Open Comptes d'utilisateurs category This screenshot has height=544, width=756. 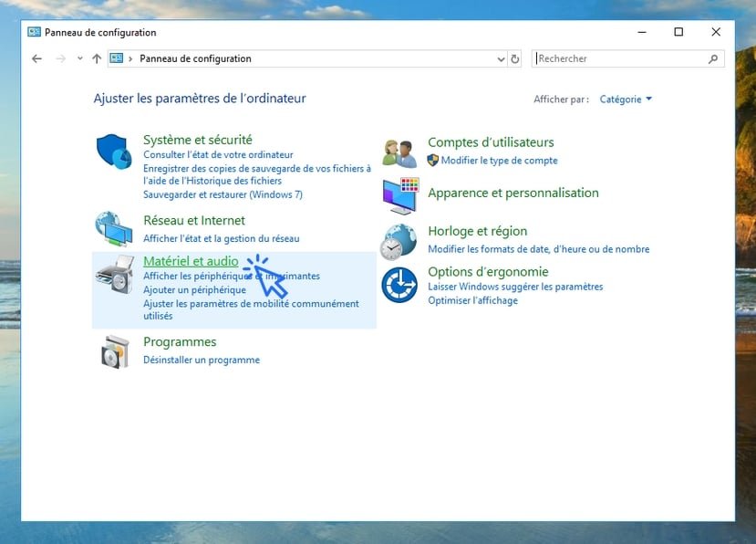(491, 142)
